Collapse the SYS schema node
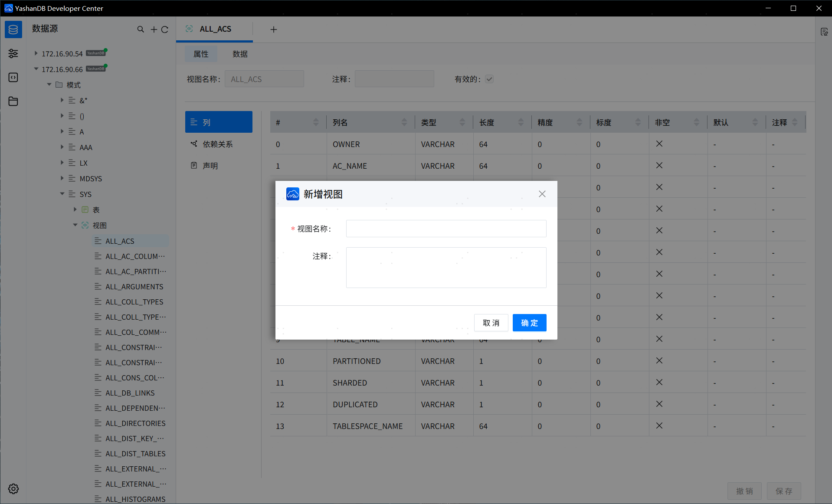 tap(62, 194)
